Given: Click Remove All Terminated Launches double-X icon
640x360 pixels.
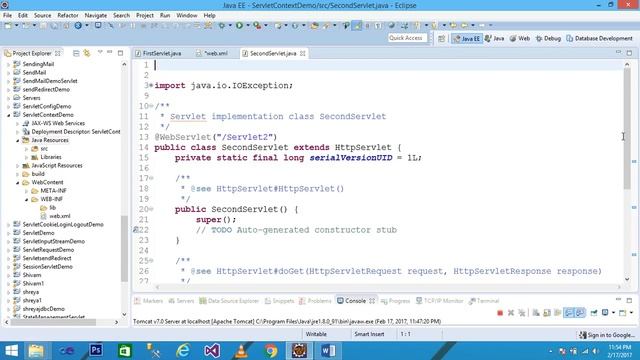Looking at the screenshot, I should point(522,313).
